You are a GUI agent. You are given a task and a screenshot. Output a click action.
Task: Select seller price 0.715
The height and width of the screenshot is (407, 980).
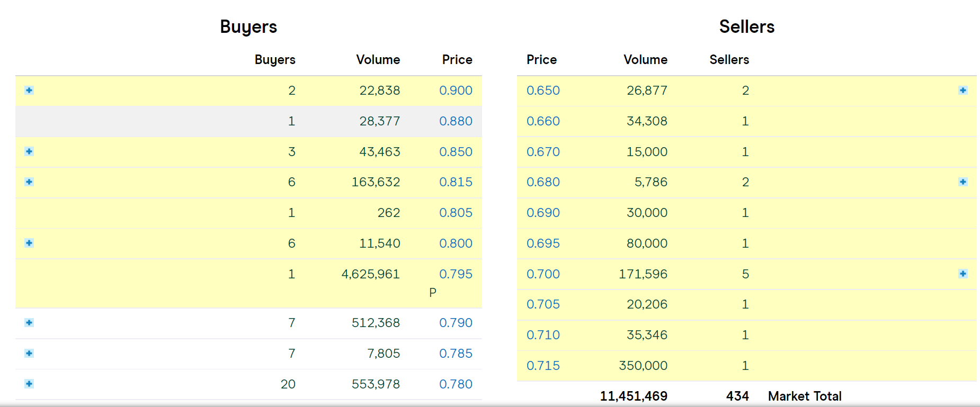coord(543,366)
